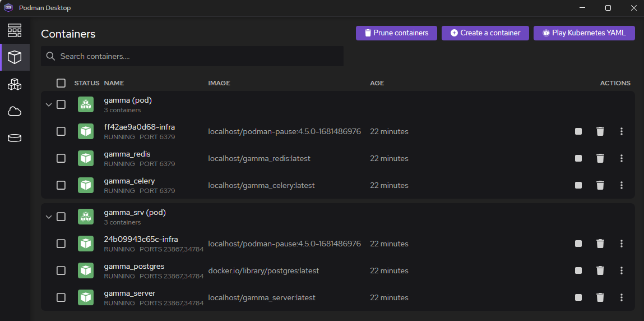Delete the gamma_celery container
Image resolution: width=644 pixels, height=321 pixels.
click(600, 185)
